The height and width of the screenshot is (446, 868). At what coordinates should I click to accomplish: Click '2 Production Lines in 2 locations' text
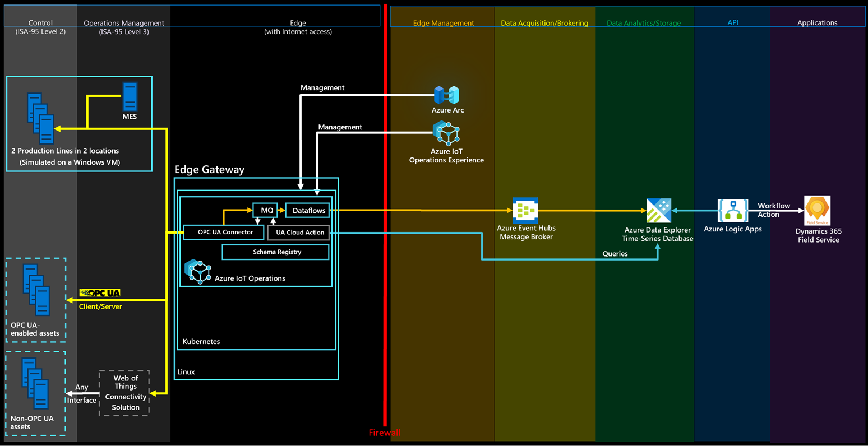pyautogui.click(x=65, y=151)
